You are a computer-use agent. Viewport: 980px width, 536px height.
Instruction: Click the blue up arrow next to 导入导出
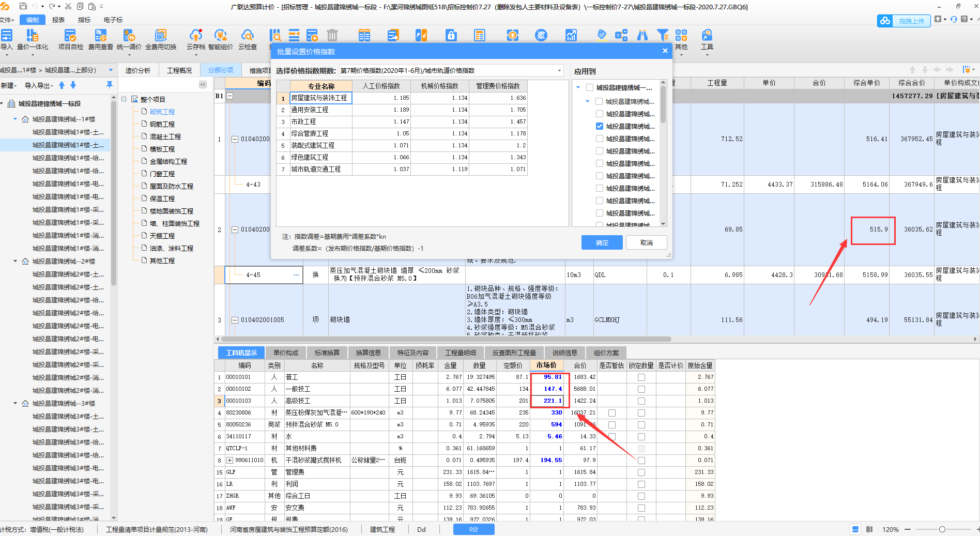(62, 85)
